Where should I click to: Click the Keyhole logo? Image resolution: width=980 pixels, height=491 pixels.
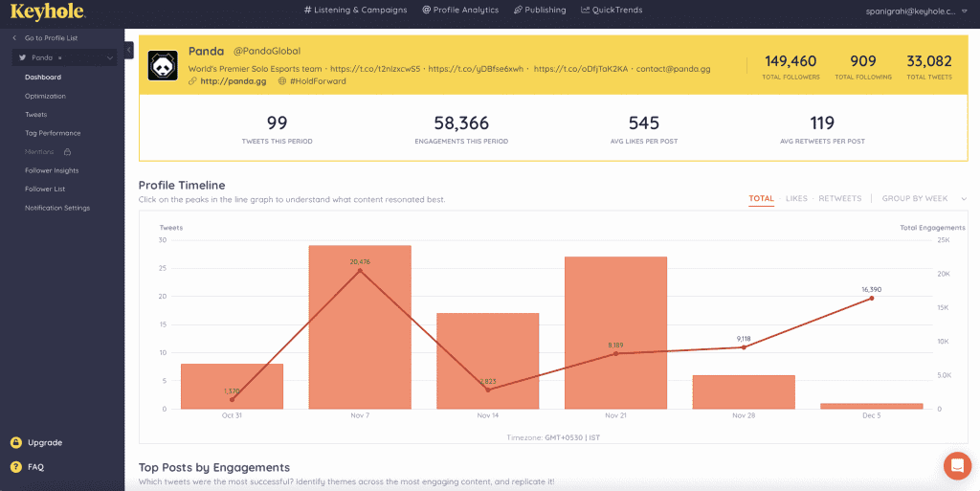tap(48, 11)
